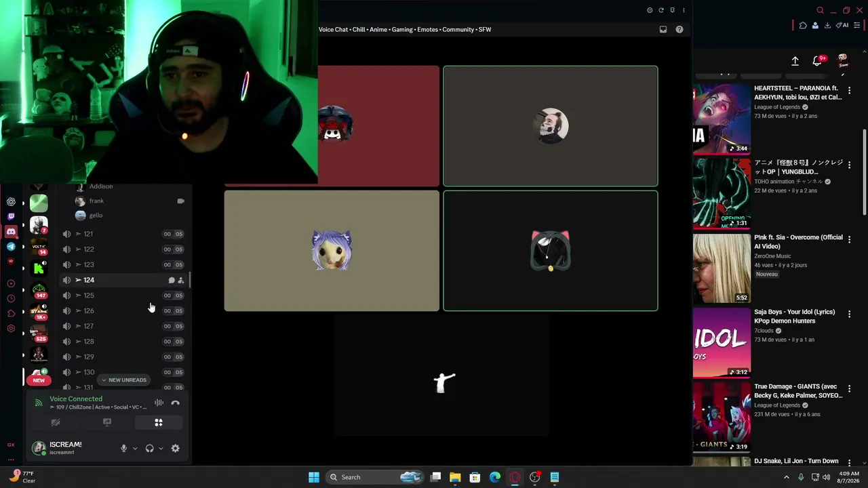This screenshot has width=868, height=488.
Task: Reload the Discord panel
Action: 661,10
